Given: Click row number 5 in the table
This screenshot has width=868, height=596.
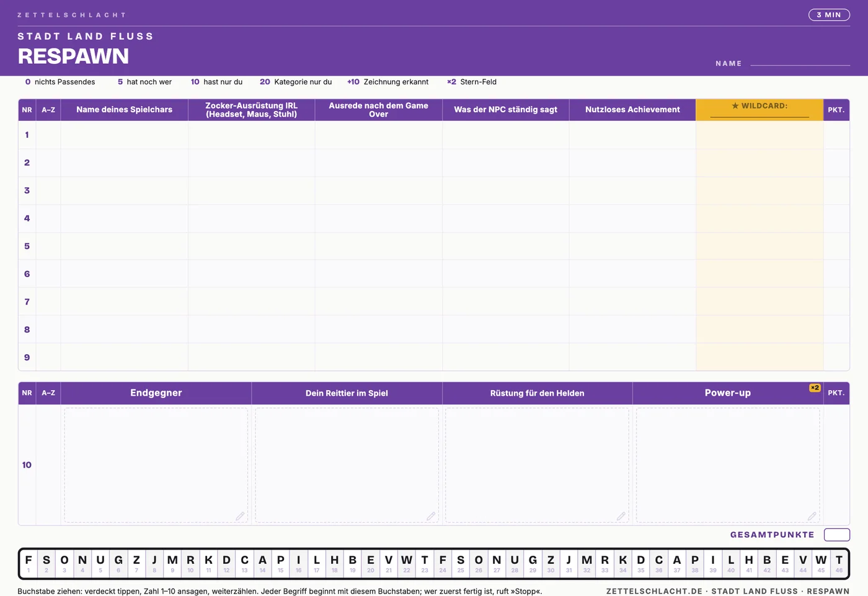Looking at the screenshot, I should point(27,246).
